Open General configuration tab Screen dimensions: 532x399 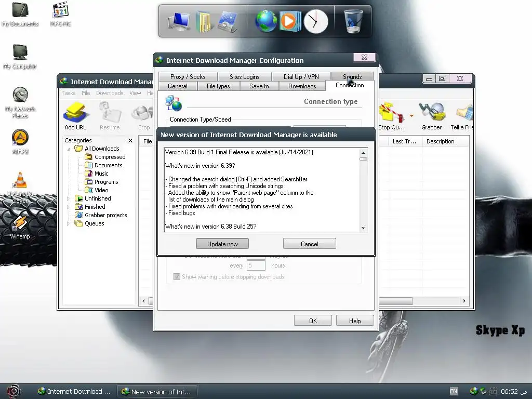click(178, 86)
